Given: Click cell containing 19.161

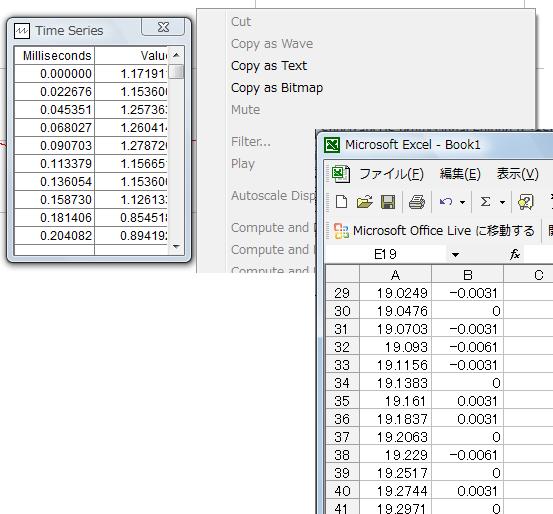Looking at the screenshot, I should tap(395, 401).
